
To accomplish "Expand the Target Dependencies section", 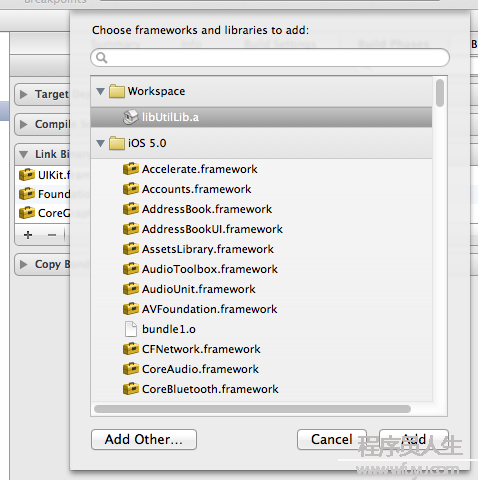I will click(23, 94).
